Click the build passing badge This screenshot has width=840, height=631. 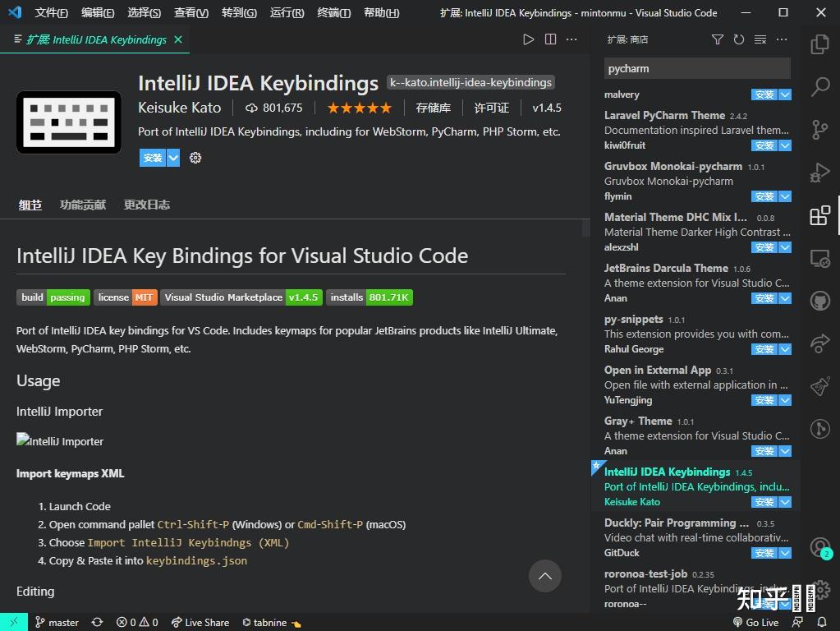coord(53,297)
